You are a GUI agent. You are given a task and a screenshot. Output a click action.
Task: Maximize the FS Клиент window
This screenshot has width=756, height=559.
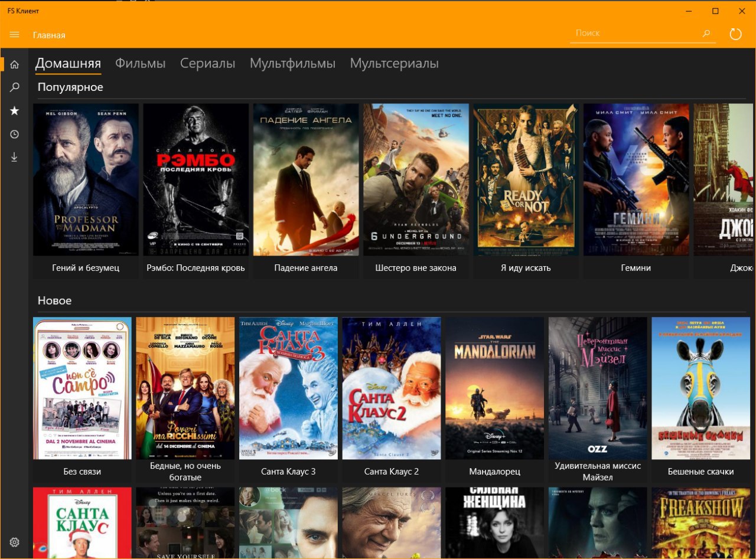pyautogui.click(x=715, y=11)
